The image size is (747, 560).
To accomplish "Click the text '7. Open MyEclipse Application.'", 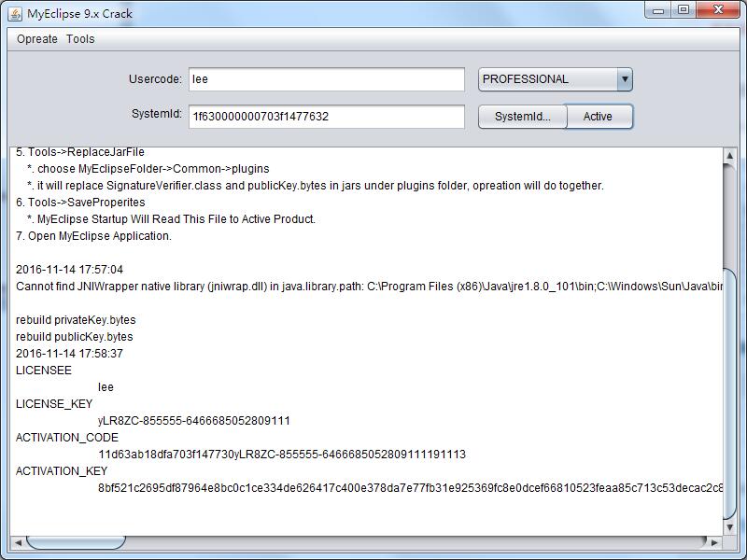I will (x=93, y=236).
